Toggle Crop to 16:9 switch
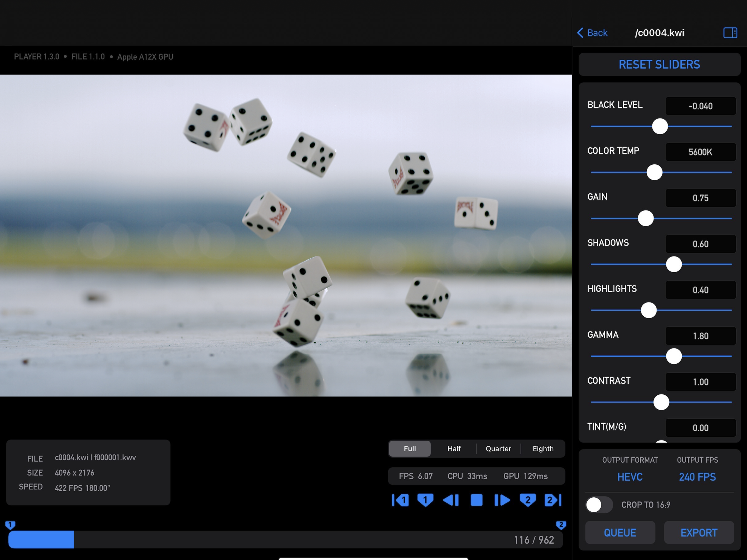Viewport: 747px width, 560px height. pos(599,505)
